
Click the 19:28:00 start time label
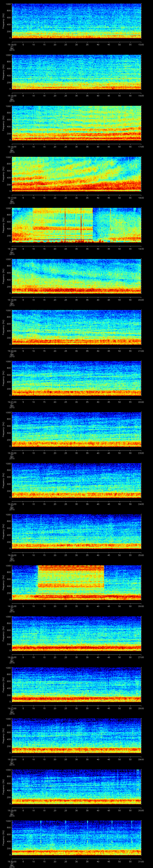coord(12,760)
